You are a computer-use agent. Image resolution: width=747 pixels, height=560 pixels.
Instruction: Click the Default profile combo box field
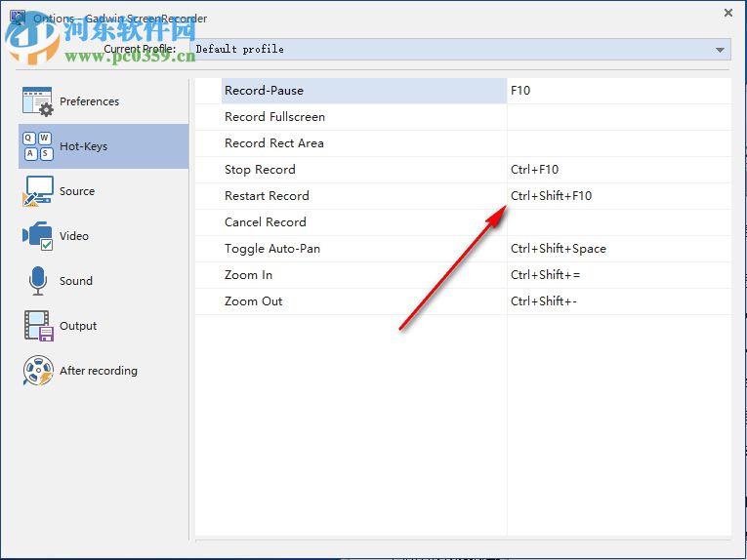460,50
